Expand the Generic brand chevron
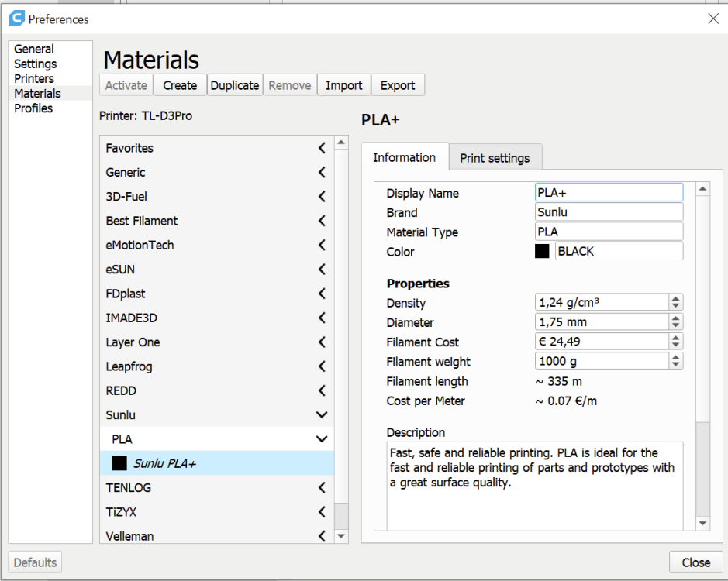 [322, 172]
